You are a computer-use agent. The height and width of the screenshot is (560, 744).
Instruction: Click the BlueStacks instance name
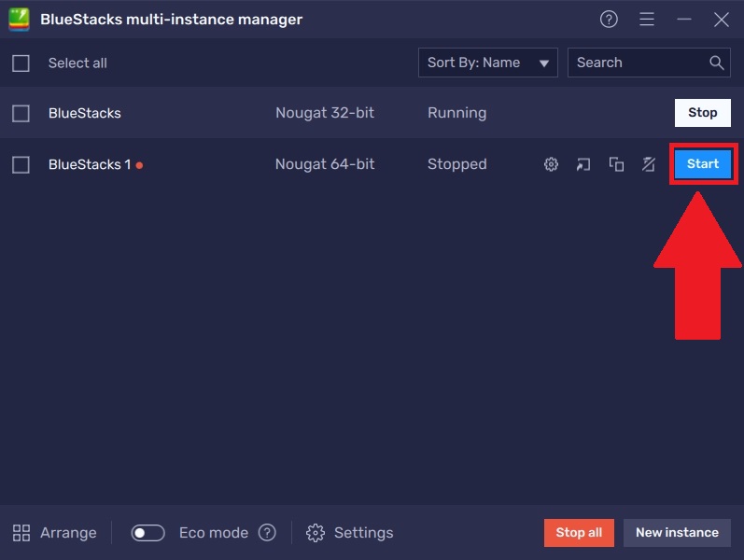(x=84, y=114)
